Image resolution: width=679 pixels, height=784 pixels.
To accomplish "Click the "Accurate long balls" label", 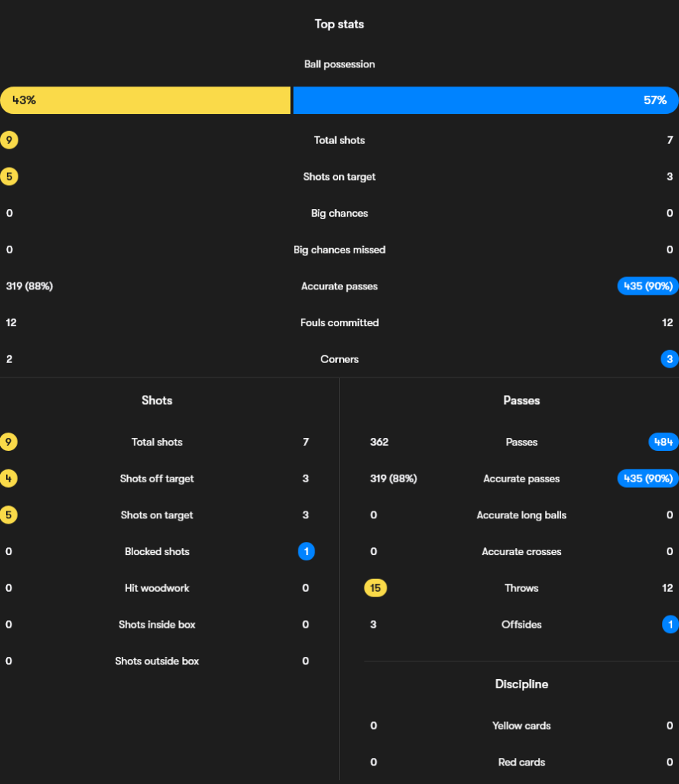I will 521,515.
